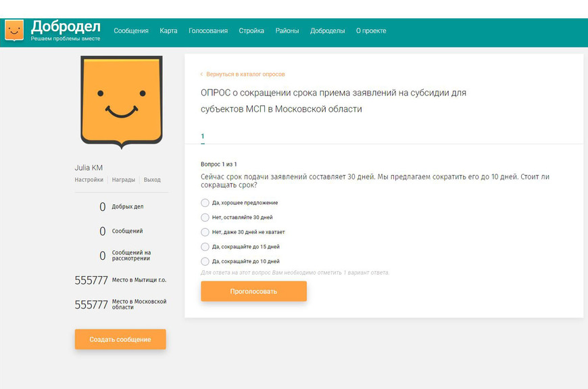The image size is (588, 389).
Task: Open the Карта navigation item
Action: [x=168, y=30]
